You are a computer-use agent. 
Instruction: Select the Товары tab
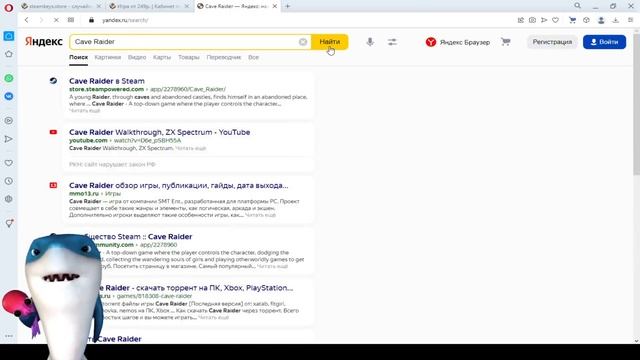(x=189, y=57)
